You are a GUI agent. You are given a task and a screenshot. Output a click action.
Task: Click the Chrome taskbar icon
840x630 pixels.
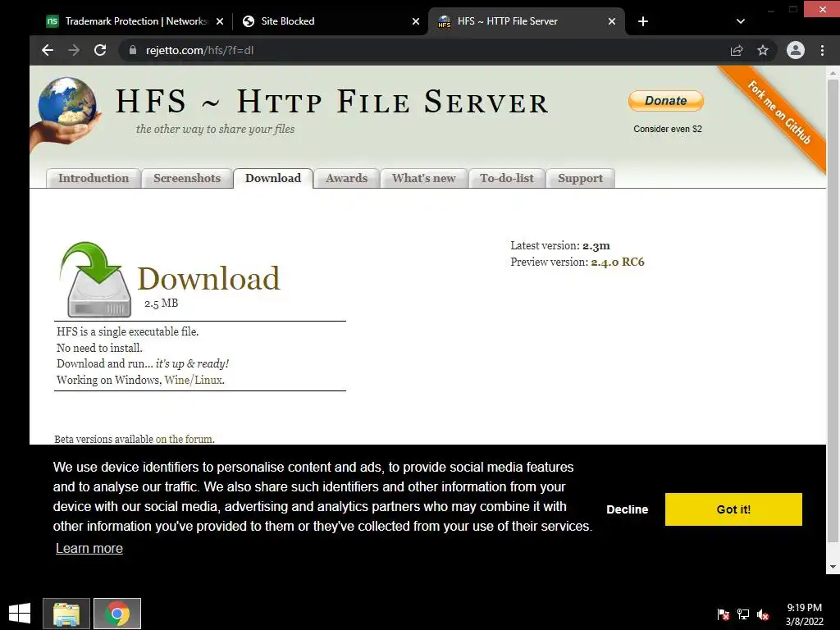tap(117, 614)
